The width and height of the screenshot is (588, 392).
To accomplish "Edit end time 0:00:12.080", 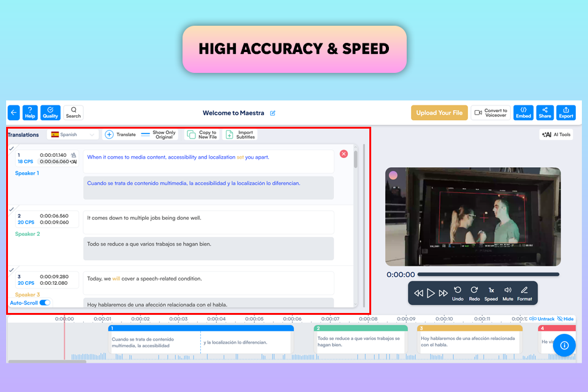I will 54,283.
